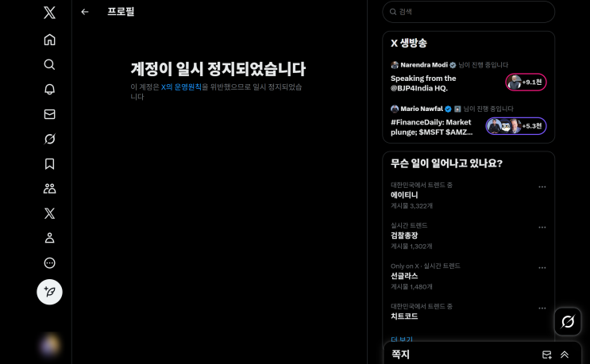Open more options for 에이티니 trend
The image size is (590, 364).
(x=542, y=186)
